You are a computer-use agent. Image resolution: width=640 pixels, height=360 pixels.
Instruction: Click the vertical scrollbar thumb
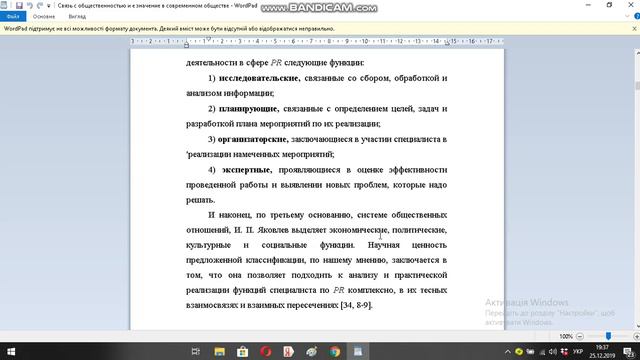(x=638, y=86)
